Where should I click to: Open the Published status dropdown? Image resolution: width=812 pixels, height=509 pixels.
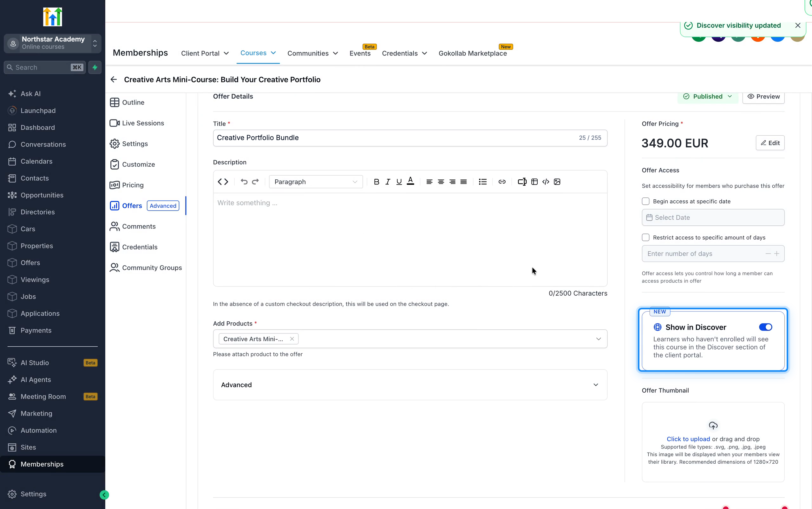coord(708,97)
